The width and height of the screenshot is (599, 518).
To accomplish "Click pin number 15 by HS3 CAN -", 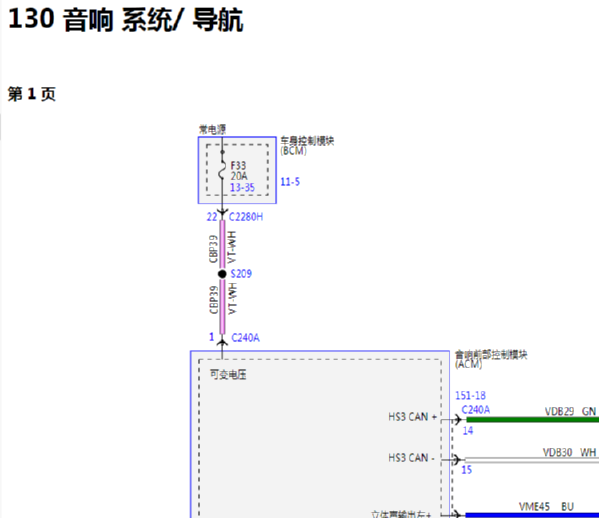I will coord(467,470).
